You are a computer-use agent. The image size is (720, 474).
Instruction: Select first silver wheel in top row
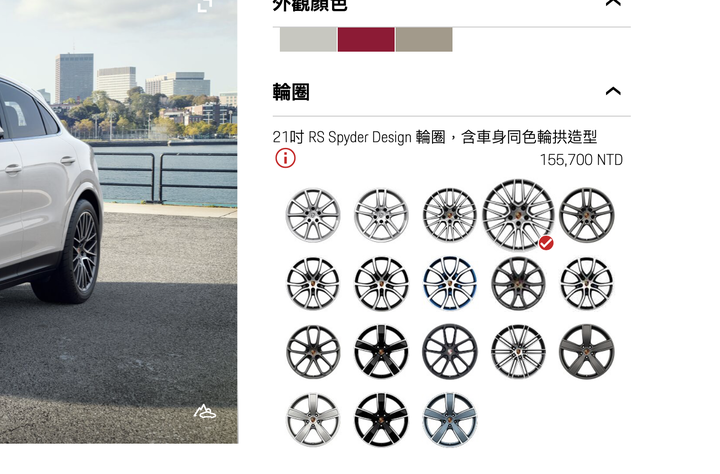pyautogui.click(x=313, y=215)
